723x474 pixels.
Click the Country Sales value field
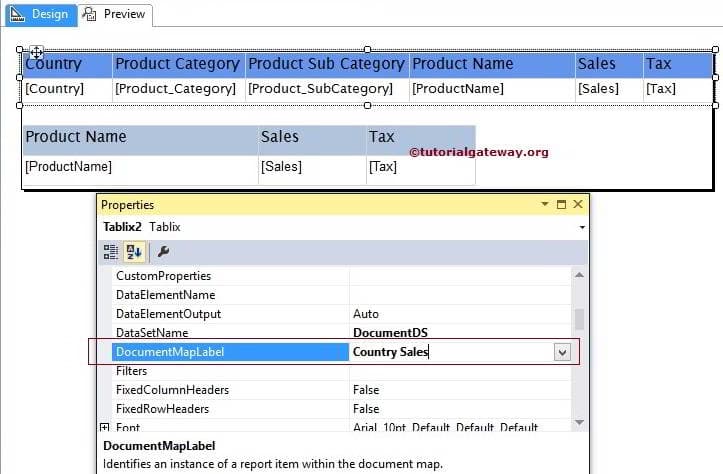tap(452, 352)
